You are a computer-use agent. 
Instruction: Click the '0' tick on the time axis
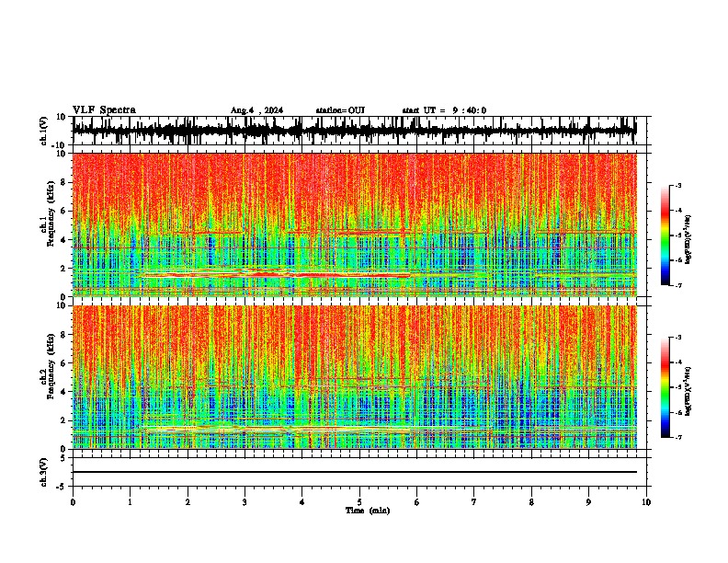(73, 502)
